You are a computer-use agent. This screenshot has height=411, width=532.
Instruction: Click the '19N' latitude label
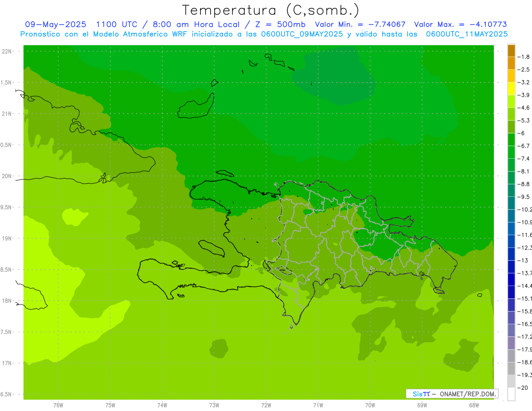coord(7,238)
